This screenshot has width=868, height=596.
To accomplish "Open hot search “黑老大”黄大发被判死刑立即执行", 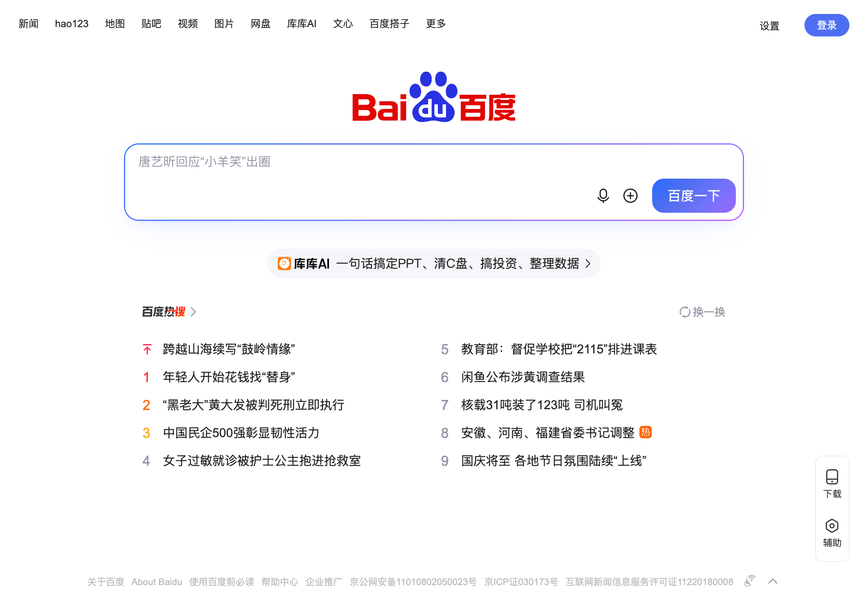I will click(253, 405).
